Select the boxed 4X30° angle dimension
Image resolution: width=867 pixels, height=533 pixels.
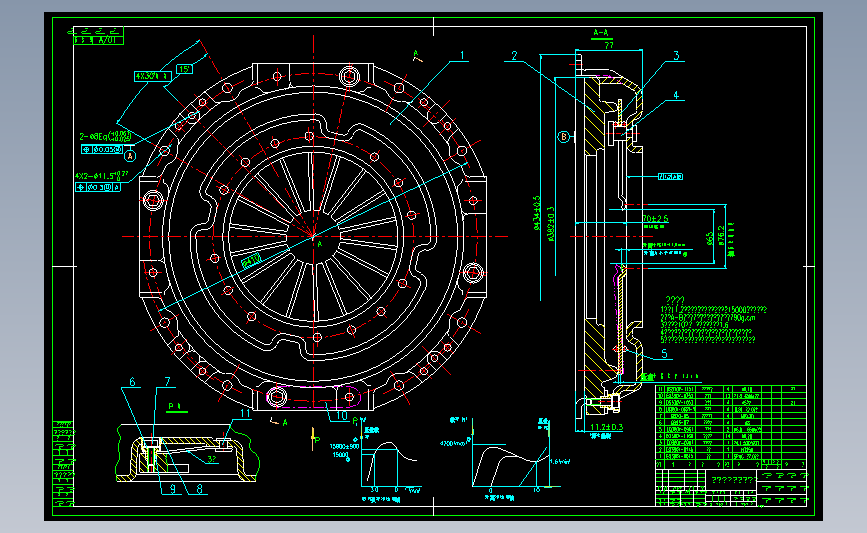pyautogui.click(x=152, y=76)
